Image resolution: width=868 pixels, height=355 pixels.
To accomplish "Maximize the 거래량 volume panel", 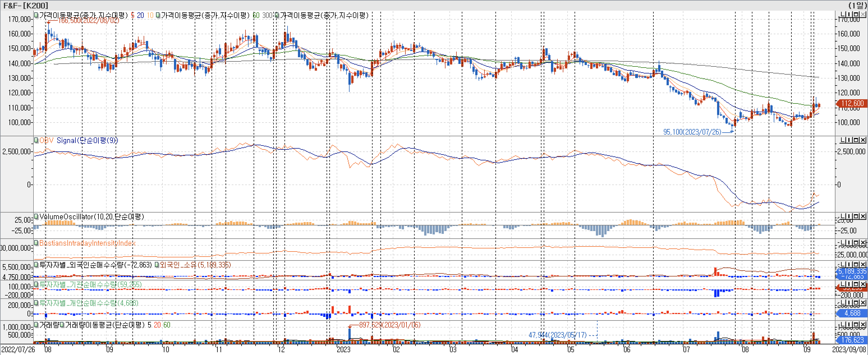I will click(x=856, y=324).
